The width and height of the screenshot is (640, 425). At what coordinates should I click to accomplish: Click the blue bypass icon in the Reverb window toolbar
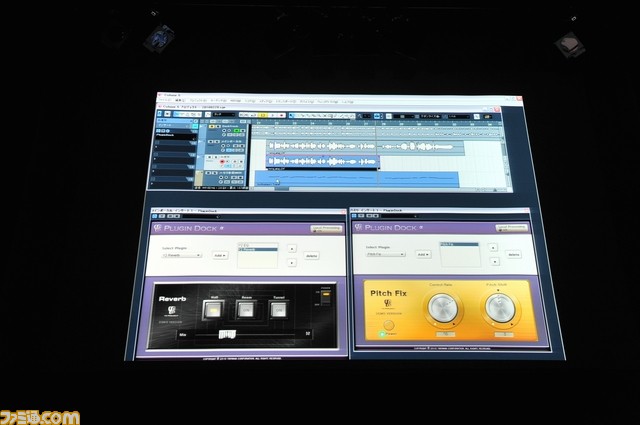155,216
